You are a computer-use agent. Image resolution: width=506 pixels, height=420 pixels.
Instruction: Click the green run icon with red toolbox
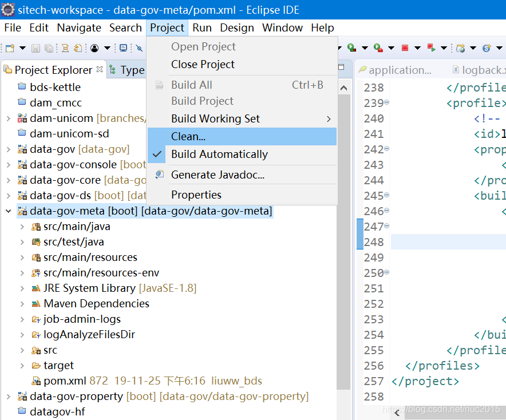(x=378, y=48)
